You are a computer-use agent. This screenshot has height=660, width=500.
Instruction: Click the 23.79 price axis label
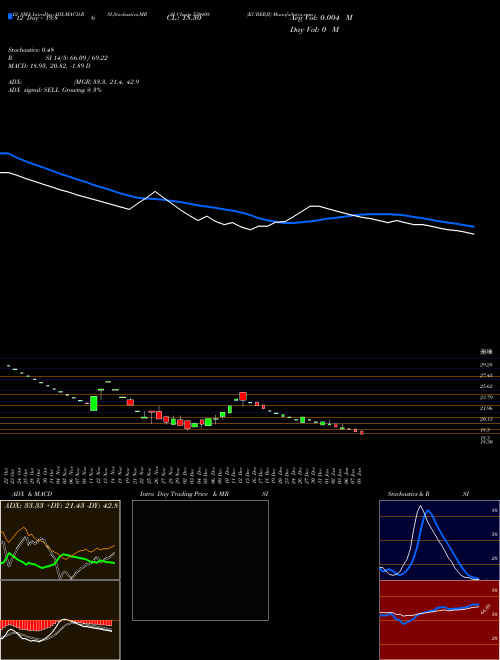coord(486,397)
